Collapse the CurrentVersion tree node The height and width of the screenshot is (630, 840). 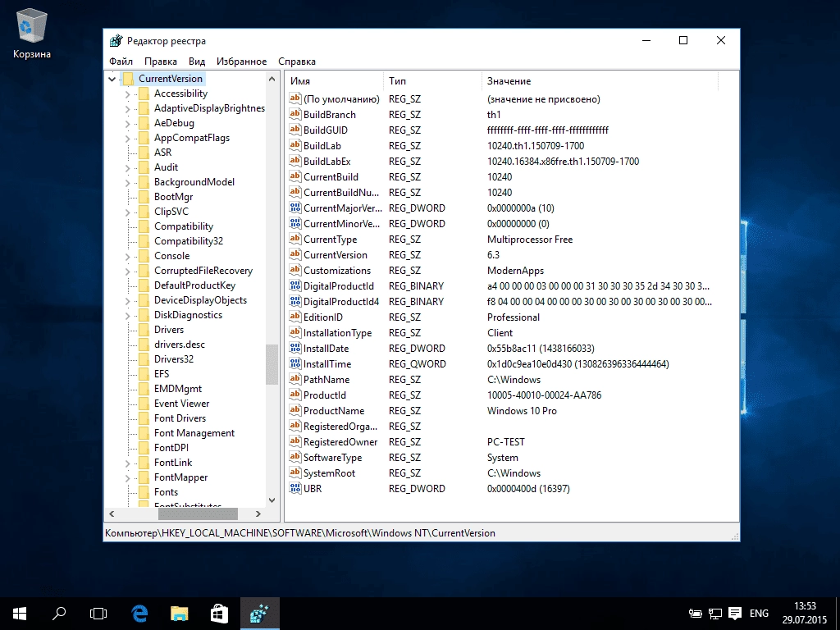click(112, 80)
